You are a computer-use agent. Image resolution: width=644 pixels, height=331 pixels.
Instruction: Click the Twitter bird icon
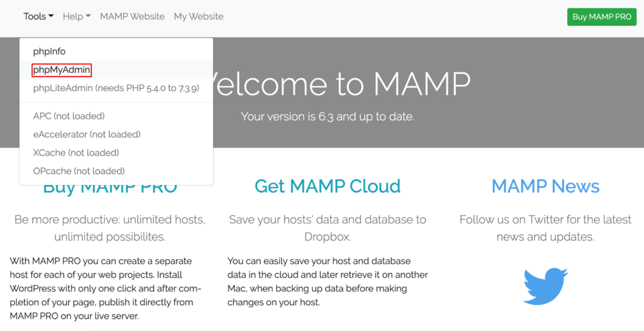[x=545, y=286]
